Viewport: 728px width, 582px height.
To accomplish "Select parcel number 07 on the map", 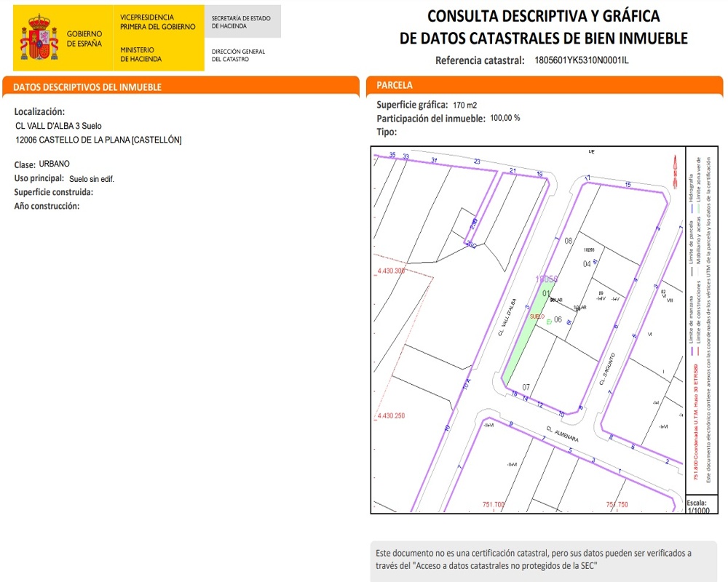I will [526, 387].
